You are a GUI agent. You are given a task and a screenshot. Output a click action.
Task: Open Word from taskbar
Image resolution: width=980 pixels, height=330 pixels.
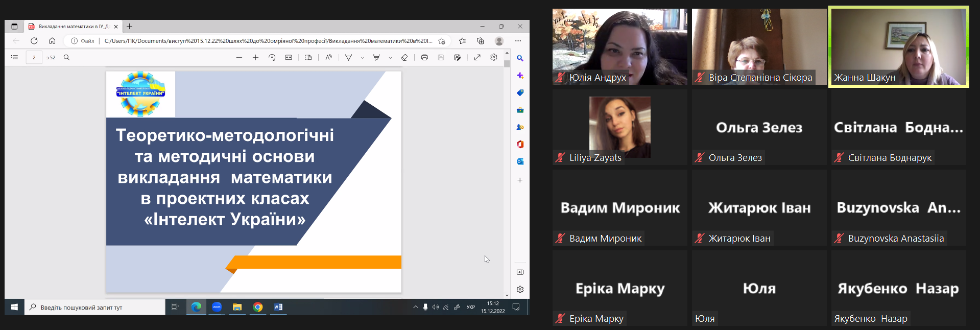[x=278, y=307]
